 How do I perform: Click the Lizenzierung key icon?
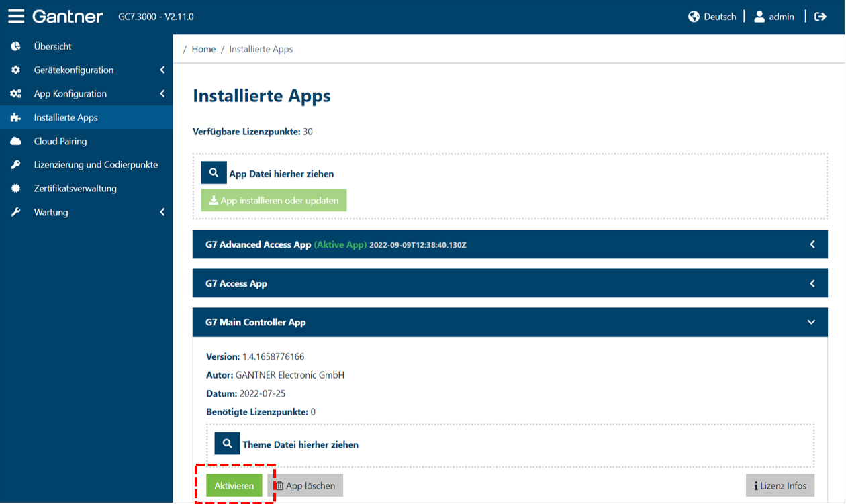15,165
